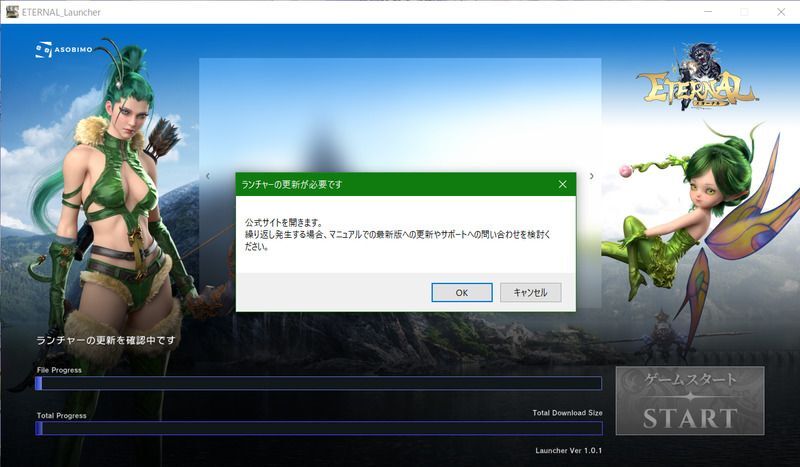
Task: Click the Total Progress bar
Action: coord(319,428)
